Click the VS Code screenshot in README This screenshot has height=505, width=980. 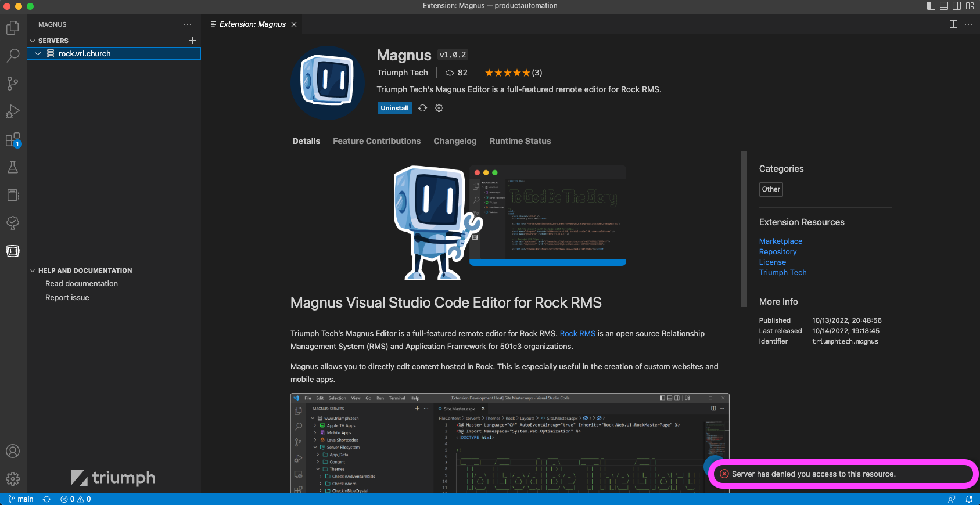(x=509, y=443)
